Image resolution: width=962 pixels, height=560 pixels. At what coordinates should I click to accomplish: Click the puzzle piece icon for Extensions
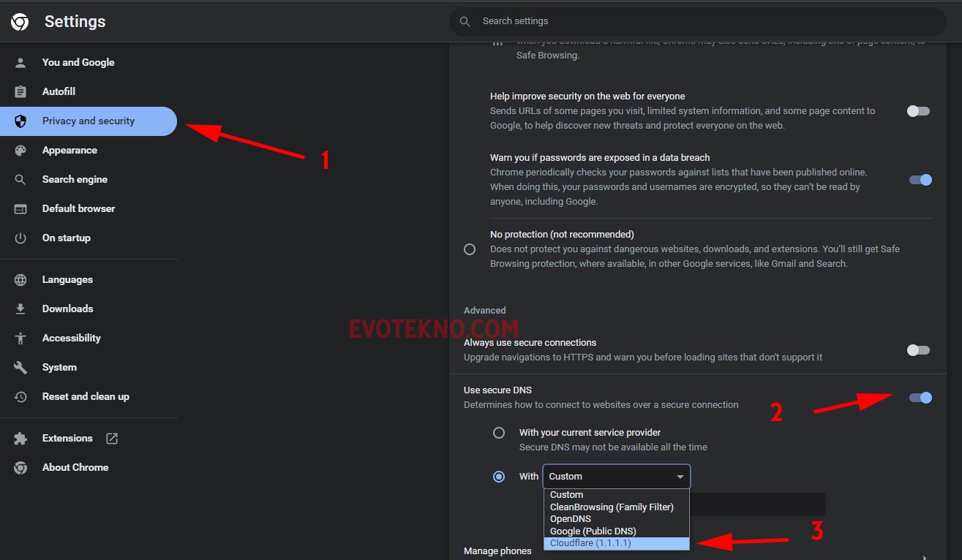(x=20, y=438)
